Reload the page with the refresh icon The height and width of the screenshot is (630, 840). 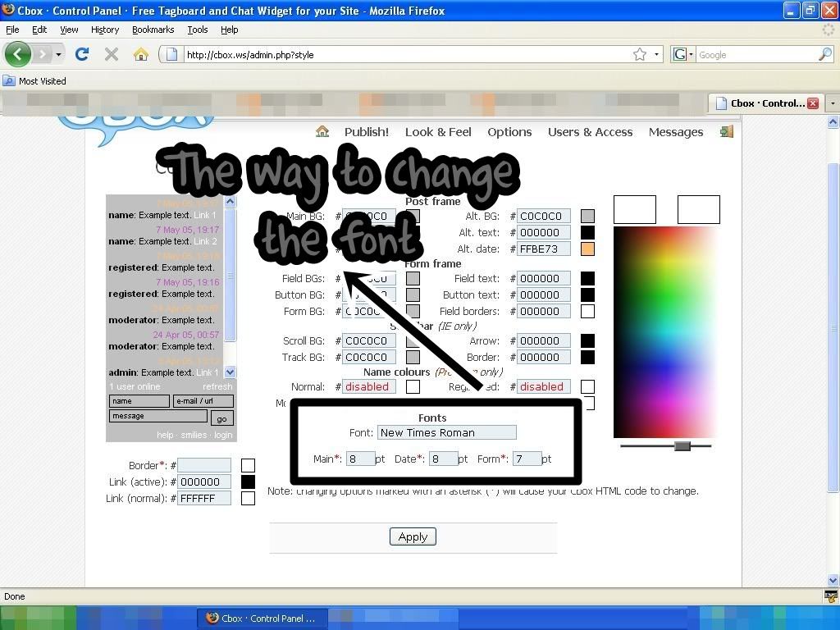click(81, 54)
